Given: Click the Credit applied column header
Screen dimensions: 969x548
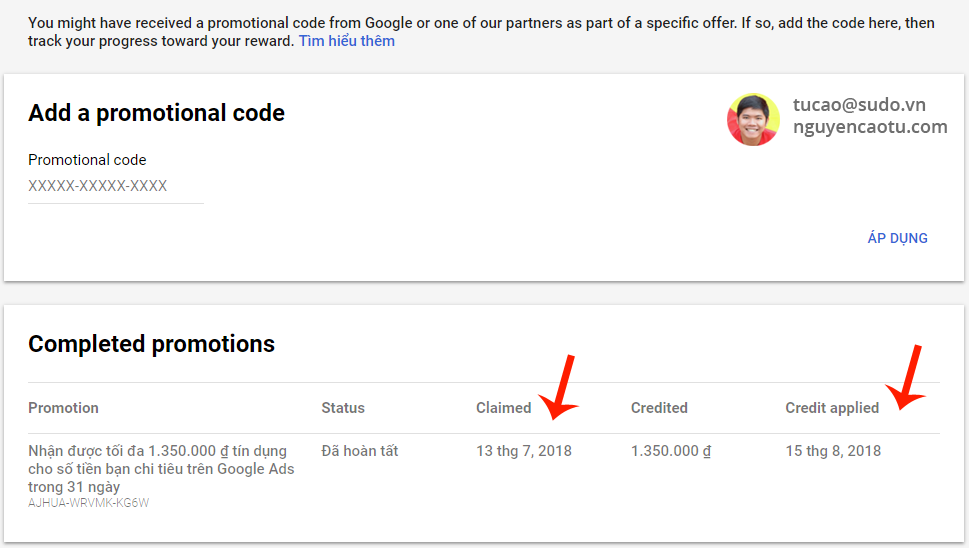Looking at the screenshot, I should 832,408.
